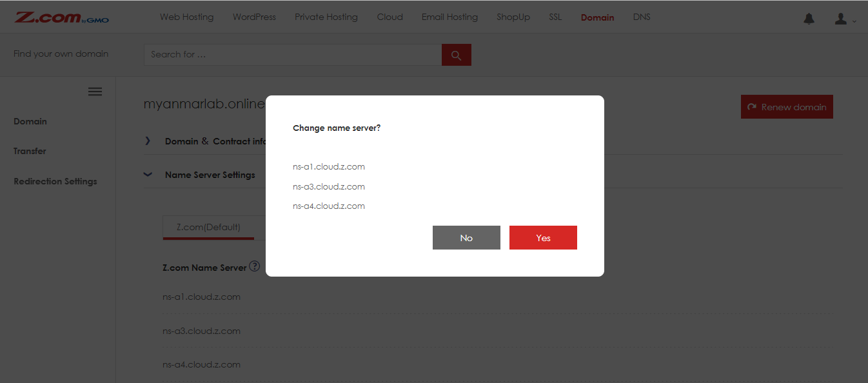Open Email Hosting in top navigation
Image resolution: width=868 pixels, height=383 pixels.
tap(449, 17)
